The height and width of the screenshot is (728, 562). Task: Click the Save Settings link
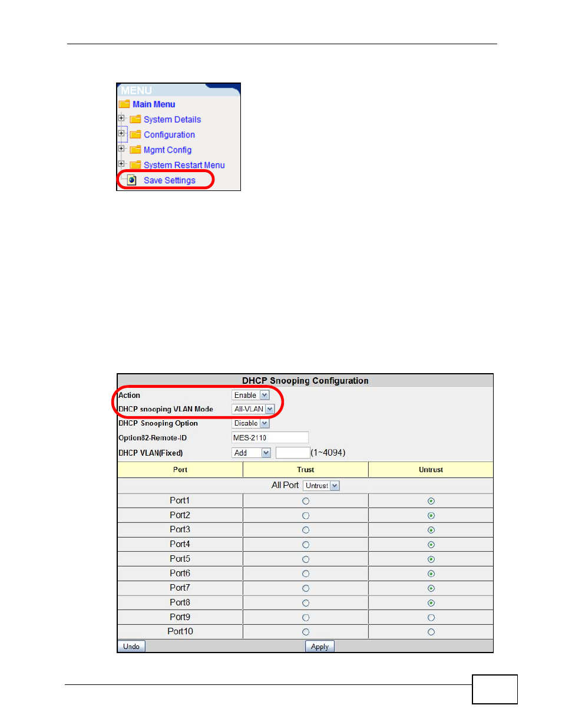point(170,180)
